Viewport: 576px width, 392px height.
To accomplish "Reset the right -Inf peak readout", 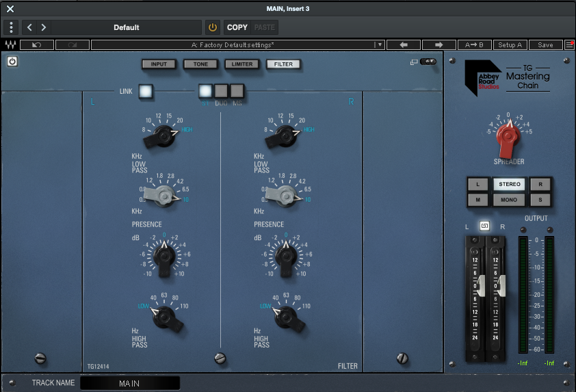I will [549, 363].
